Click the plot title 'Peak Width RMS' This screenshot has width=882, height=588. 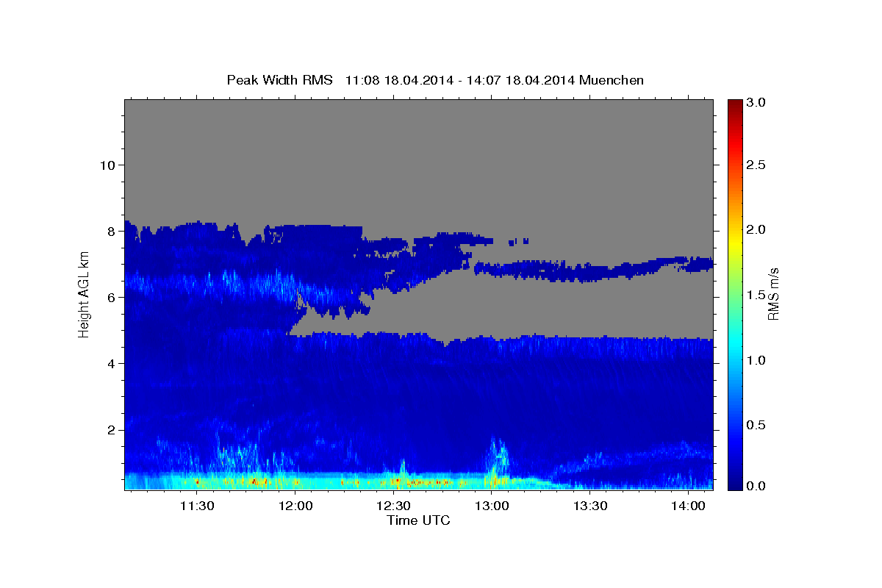[280, 80]
